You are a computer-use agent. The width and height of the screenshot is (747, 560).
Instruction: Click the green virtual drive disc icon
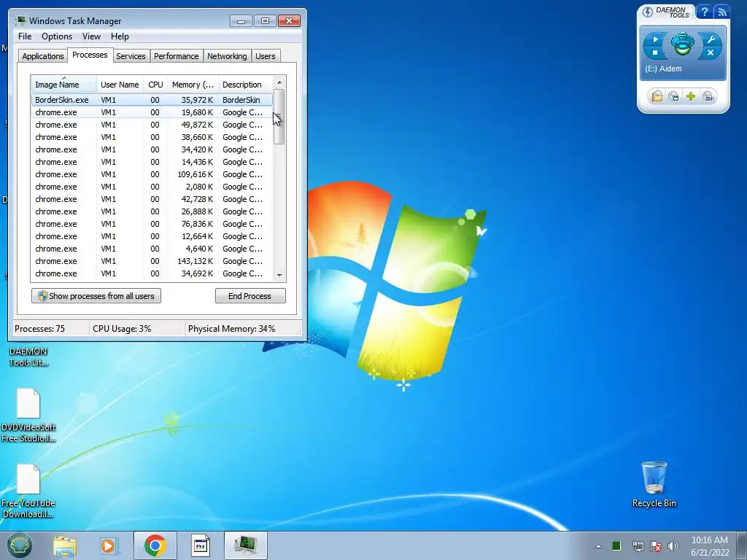click(683, 44)
